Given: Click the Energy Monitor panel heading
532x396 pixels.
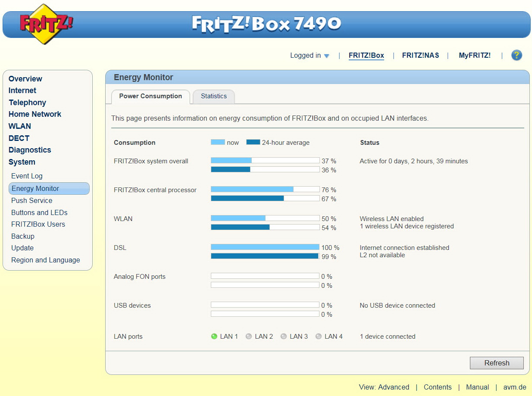Looking at the screenshot, I should click(x=144, y=78).
